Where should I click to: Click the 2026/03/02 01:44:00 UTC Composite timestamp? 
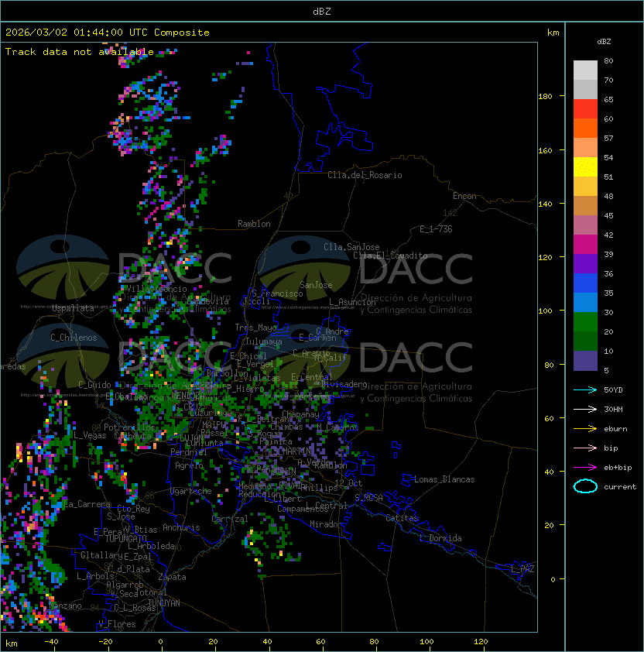108,33
